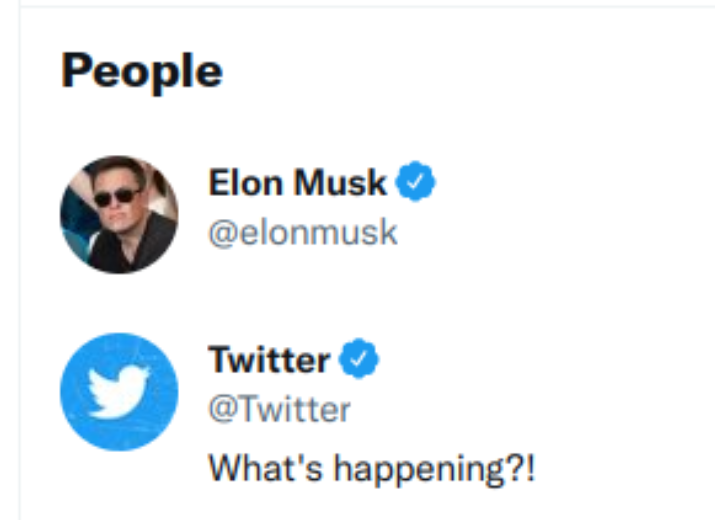Click the word "Musk" in the name

click(343, 184)
